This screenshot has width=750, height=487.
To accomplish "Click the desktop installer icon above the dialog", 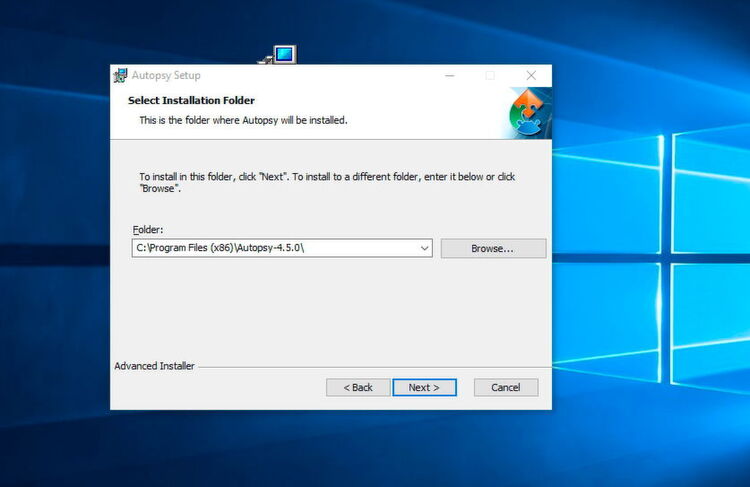I will [x=278, y=55].
